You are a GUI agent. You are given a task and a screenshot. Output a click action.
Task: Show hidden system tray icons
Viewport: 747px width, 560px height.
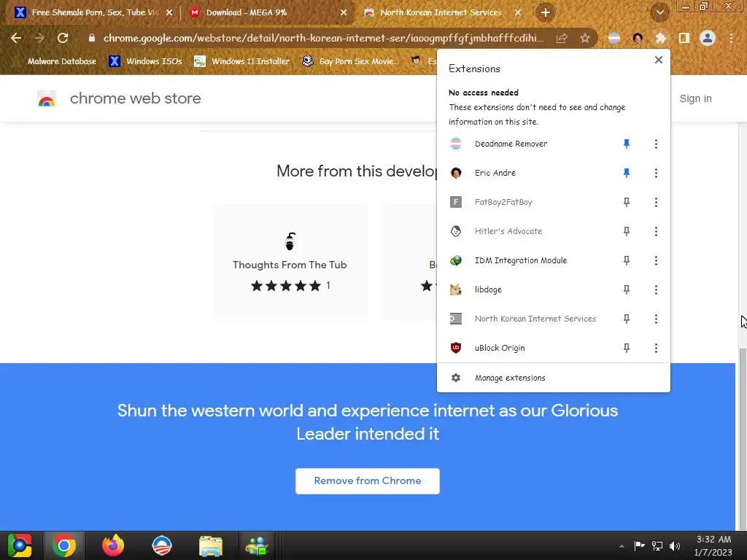click(622, 545)
